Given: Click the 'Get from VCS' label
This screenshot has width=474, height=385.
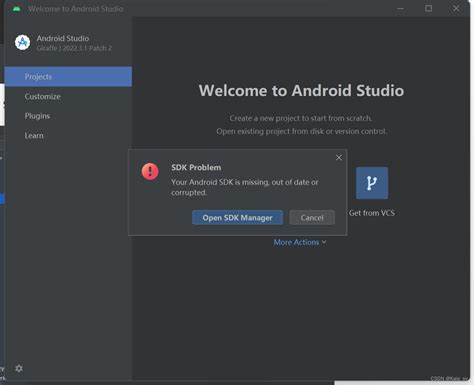Looking at the screenshot, I should coord(372,213).
